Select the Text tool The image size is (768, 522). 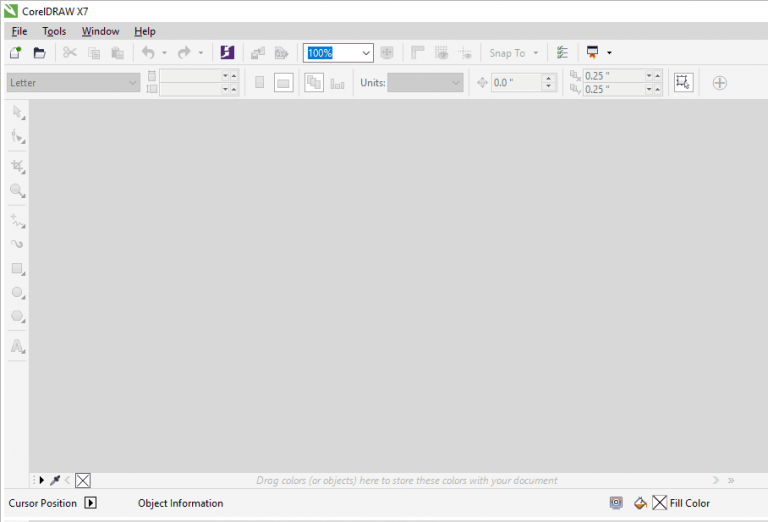point(18,346)
